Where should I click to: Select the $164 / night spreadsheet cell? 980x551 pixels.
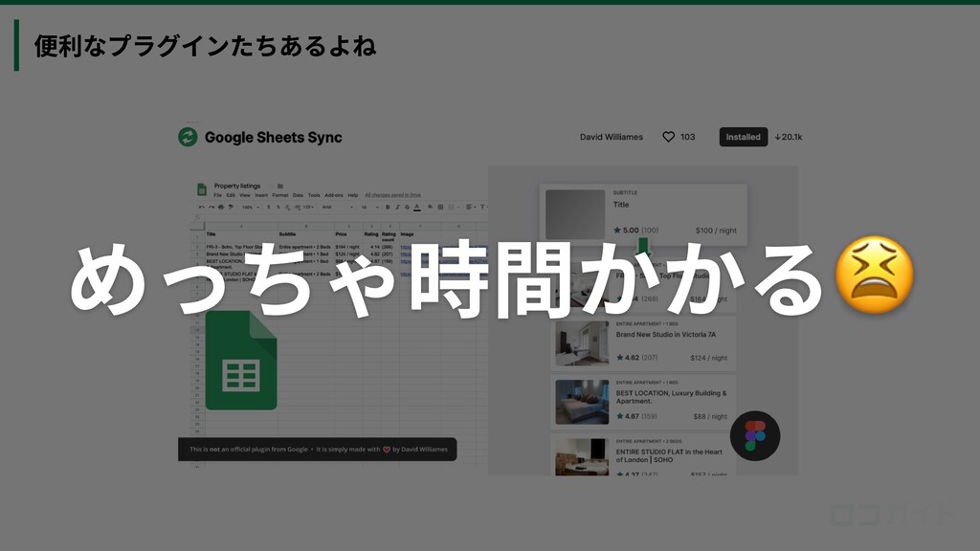[348, 247]
